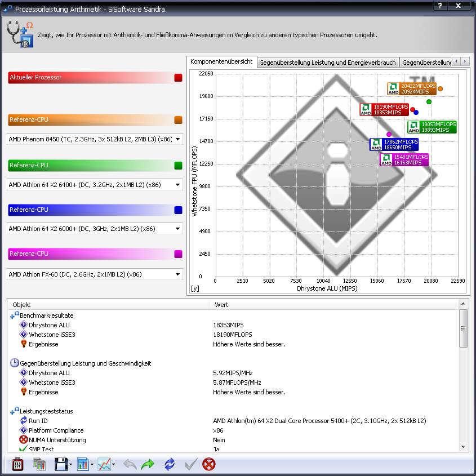Click the Wert column header
The width and height of the screenshot is (476, 476).
(334, 305)
